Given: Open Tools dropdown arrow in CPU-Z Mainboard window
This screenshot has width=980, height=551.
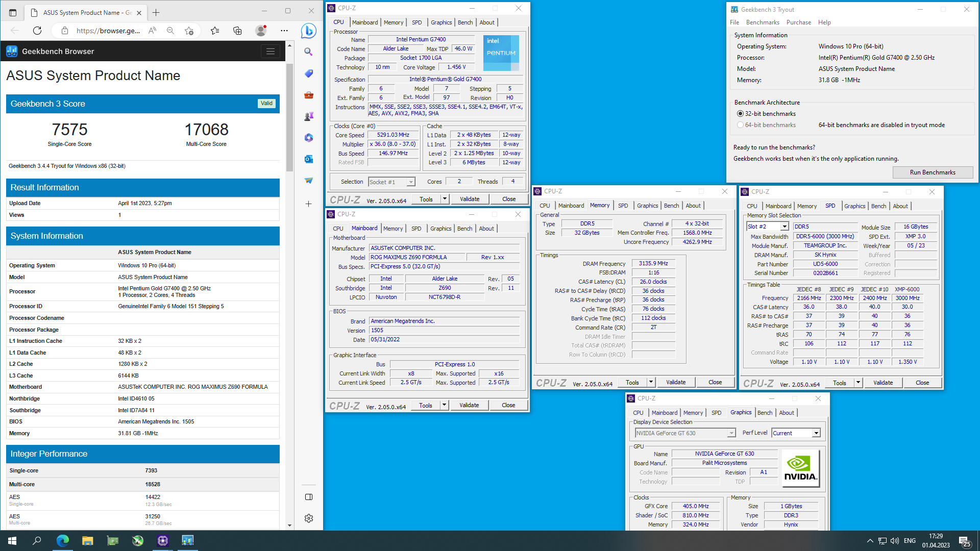Looking at the screenshot, I should [444, 405].
